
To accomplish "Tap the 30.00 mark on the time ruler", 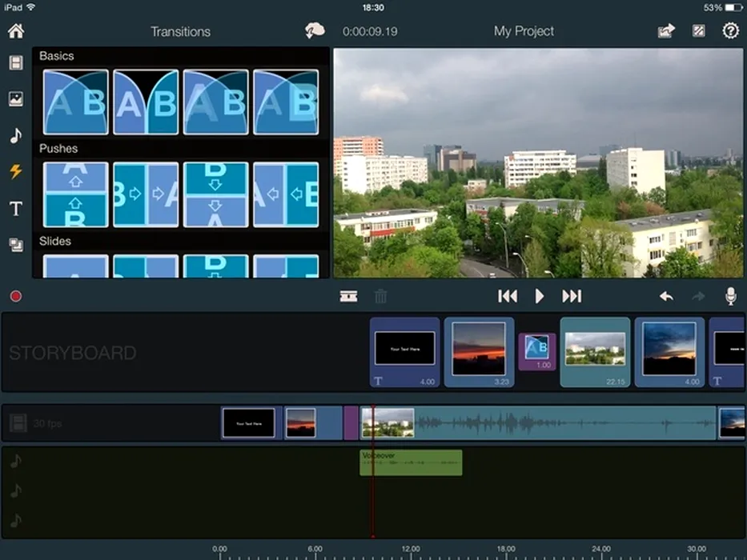I will [x=697, y=549].
